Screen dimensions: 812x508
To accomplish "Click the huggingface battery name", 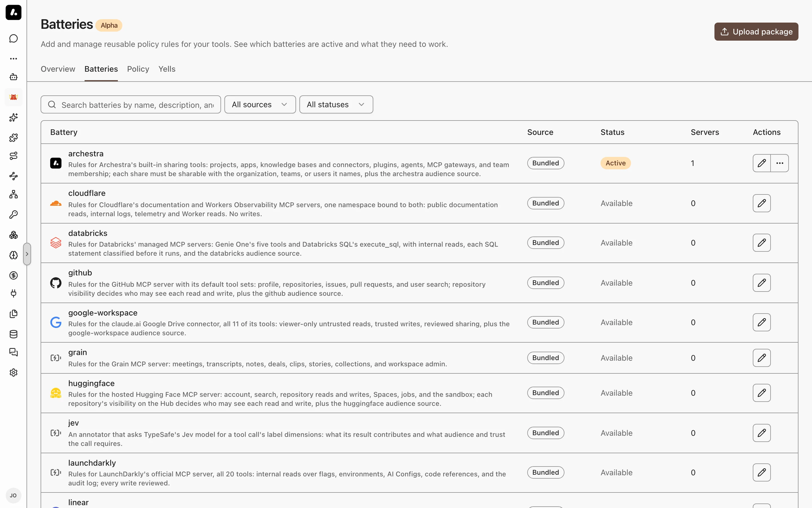I will [92, 383].
